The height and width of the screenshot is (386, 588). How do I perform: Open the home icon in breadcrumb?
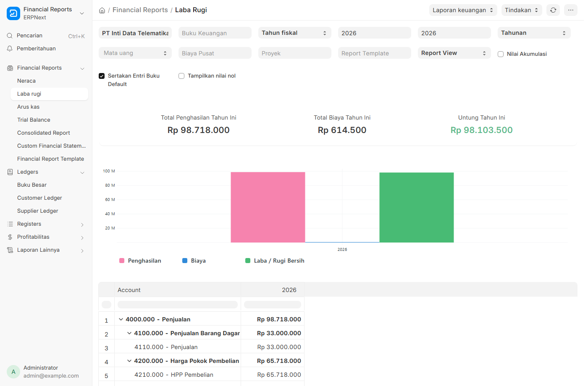pos(102,10)
